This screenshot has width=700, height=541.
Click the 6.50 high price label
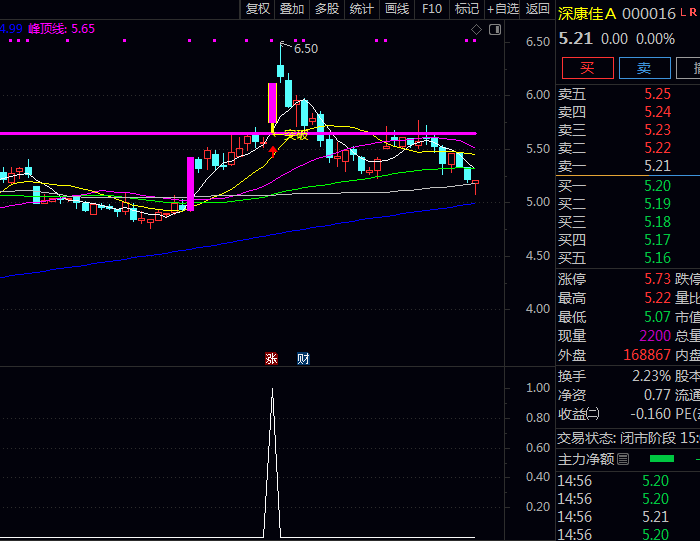point(306,49)
